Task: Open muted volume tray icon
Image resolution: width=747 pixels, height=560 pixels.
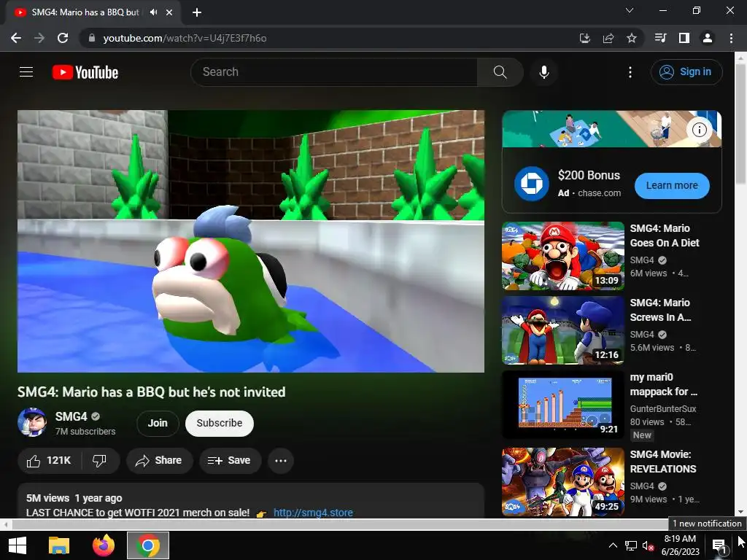Action: coord(648,545)
